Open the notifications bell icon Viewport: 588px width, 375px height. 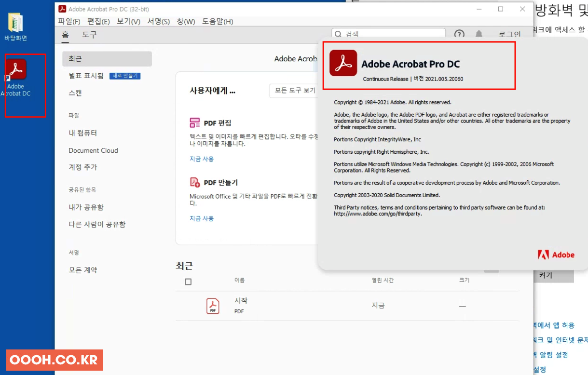[x=479, y=34]
